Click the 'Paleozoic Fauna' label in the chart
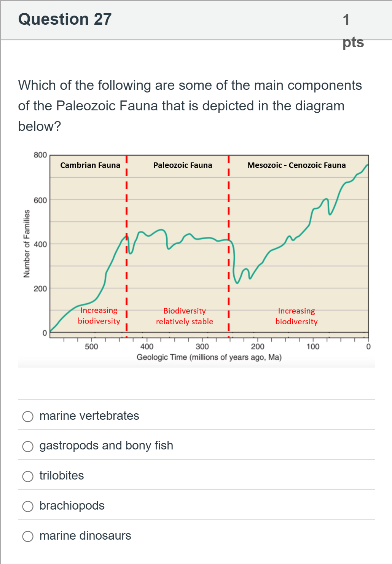This screenshot has width=392, height=564. pyautogui.click(x=183, y=165)
